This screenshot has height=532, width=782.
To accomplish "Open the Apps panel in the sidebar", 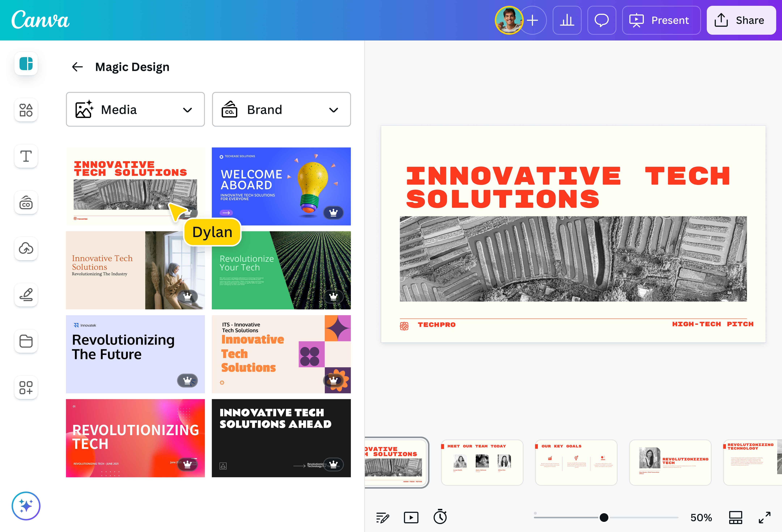I will [x=26, y=387].
